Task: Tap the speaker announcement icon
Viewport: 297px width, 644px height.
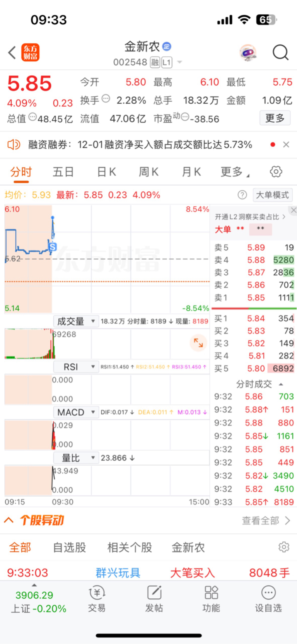Action: pyautogui.click(x=14, y=145)
